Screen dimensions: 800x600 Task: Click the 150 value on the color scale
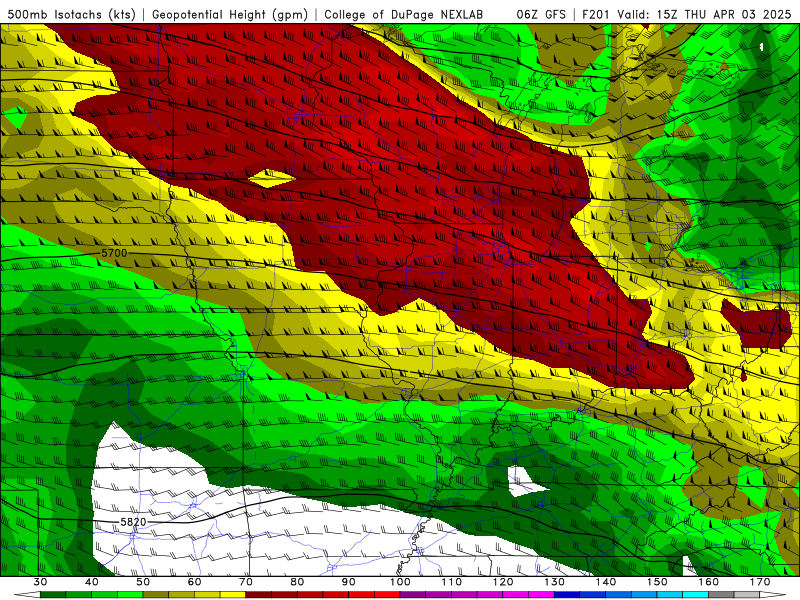657,582
